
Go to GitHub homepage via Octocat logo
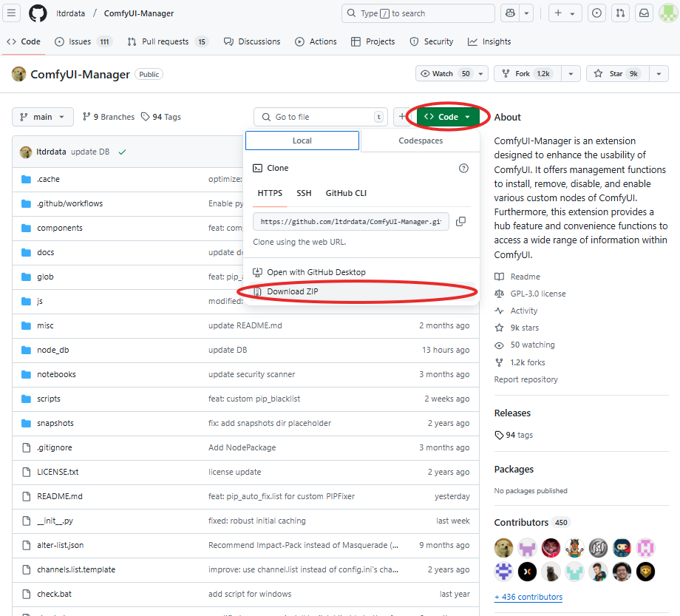[x=38, y=13]
